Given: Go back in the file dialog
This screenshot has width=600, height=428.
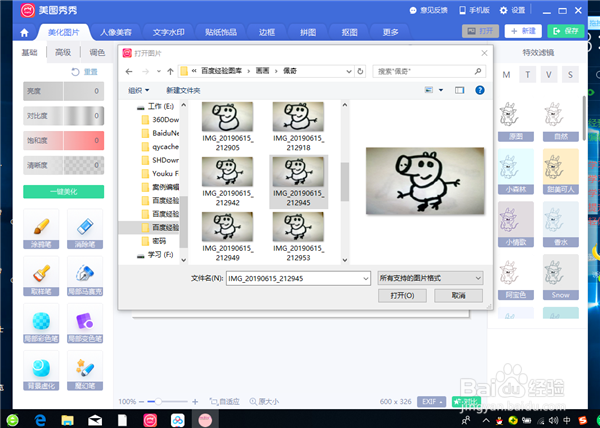Looking at the screenshot, I should tap(129, 71).
